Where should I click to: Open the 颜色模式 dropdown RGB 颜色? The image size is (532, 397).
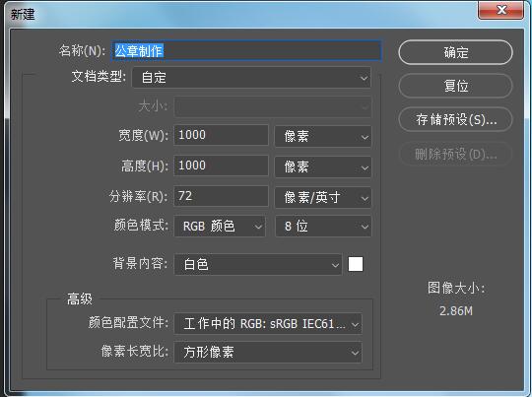220,226
